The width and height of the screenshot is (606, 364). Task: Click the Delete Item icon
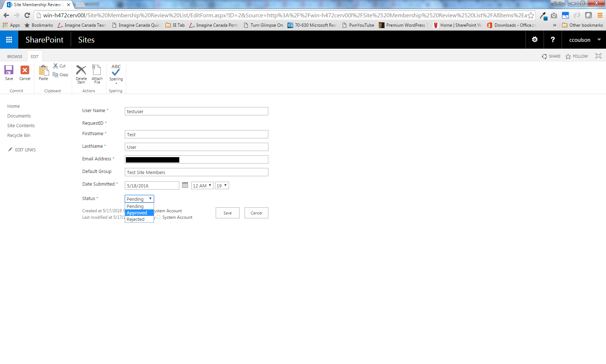81,70
